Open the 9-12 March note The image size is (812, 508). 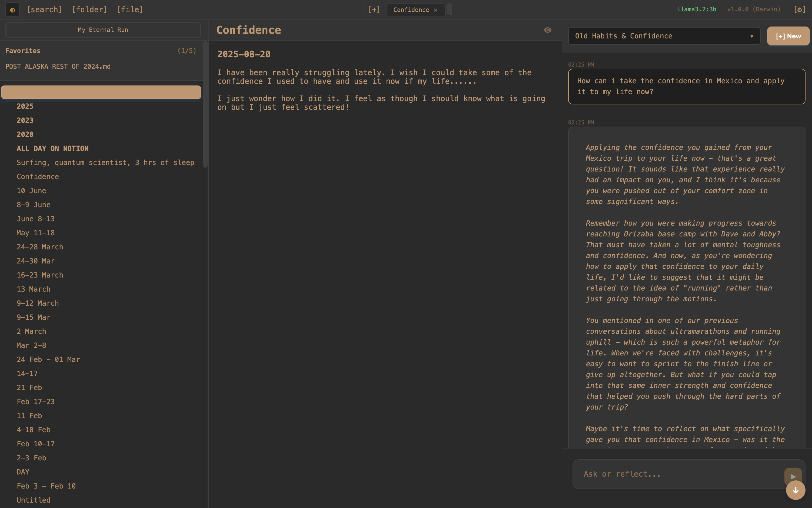pos(38,304)
